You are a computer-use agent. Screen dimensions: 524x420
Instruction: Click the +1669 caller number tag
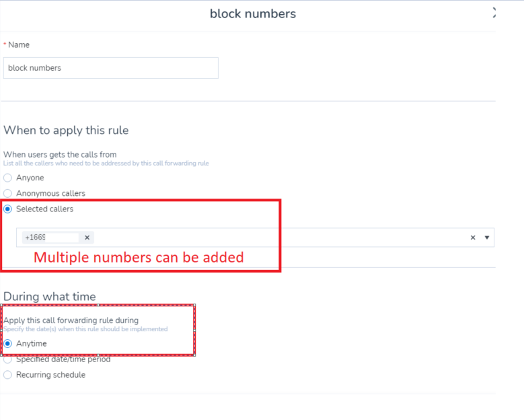click(50, 238)
